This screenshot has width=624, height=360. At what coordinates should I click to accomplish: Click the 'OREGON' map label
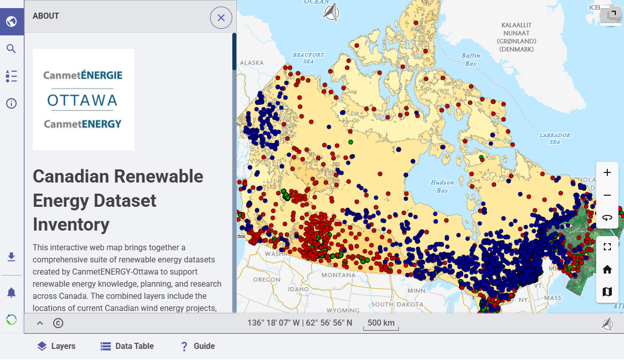click(x=267, y=279)
